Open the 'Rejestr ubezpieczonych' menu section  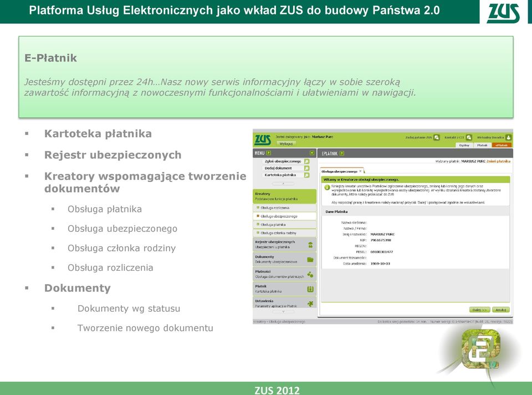[x=285, y=245]
